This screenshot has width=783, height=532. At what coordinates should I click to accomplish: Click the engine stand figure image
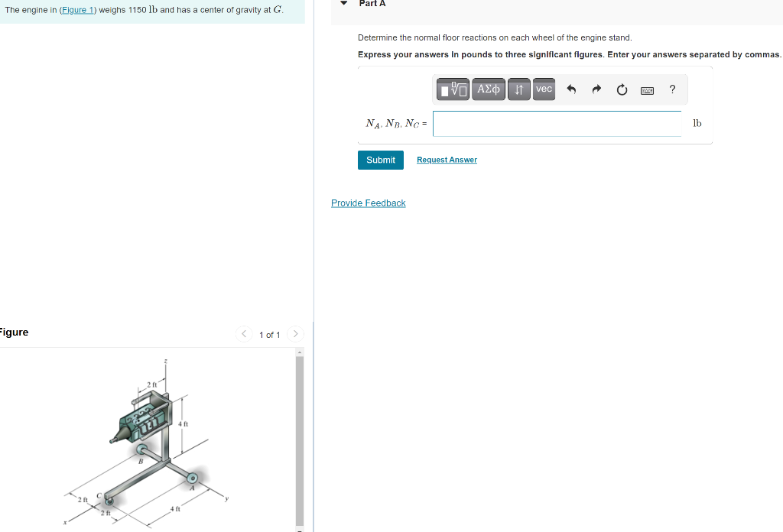[x=146, y=444]
